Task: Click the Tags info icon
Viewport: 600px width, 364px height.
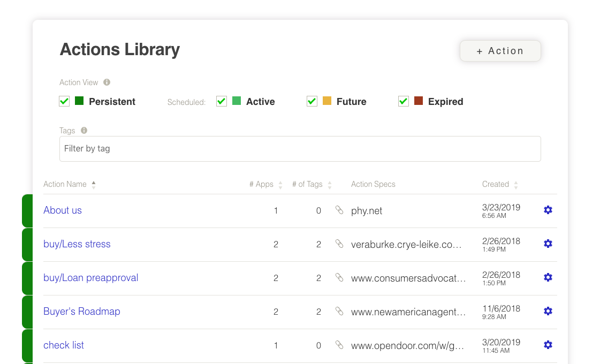Action: tap(83, 131)
